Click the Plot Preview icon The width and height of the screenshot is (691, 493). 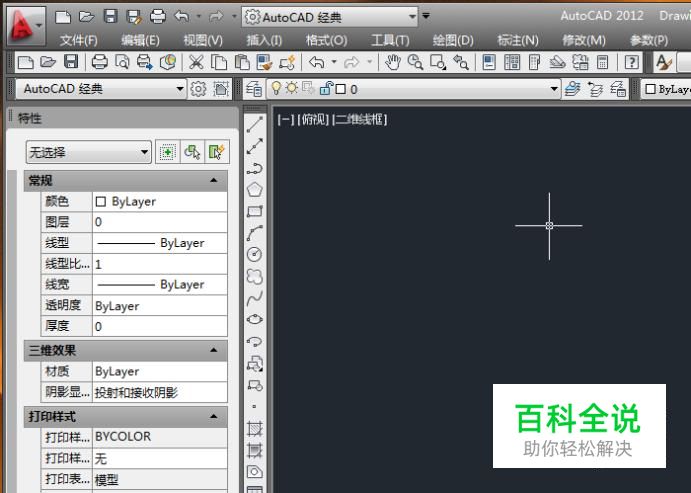tap(122, 62)
